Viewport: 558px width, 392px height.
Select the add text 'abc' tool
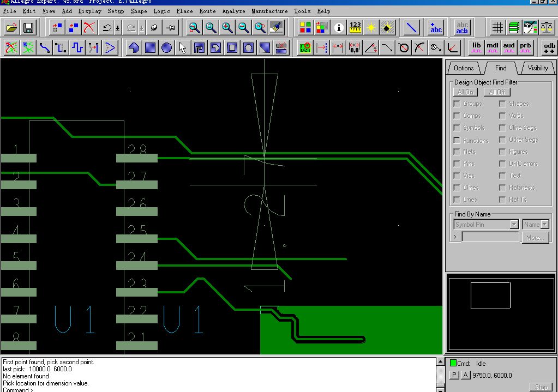tap(436, 27)
